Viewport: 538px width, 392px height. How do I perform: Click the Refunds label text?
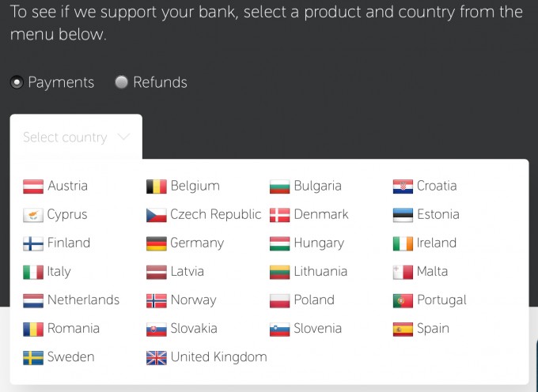point(161,82)
